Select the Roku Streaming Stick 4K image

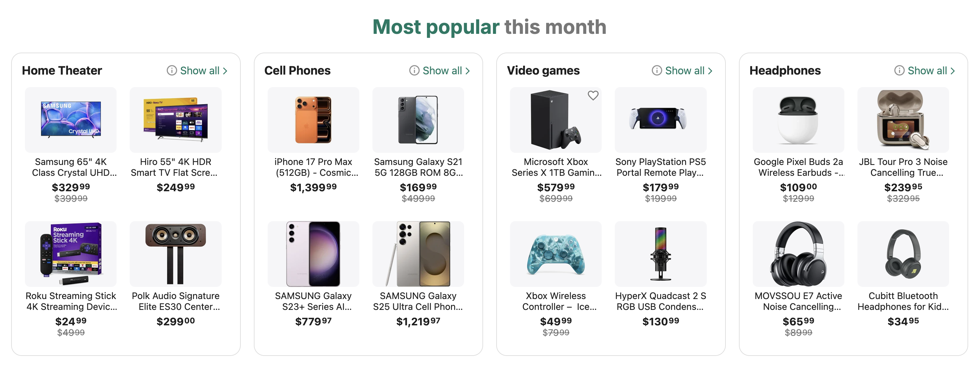coord(71,254)
